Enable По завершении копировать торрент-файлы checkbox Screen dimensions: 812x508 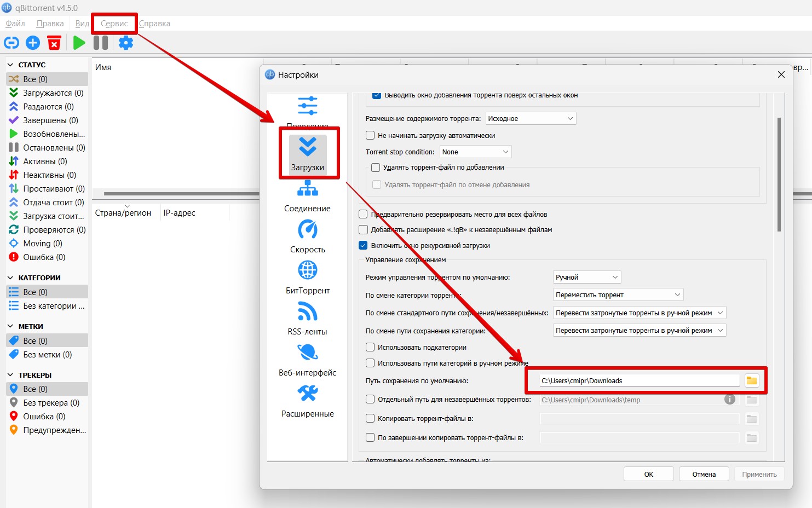tap(370, 437)
